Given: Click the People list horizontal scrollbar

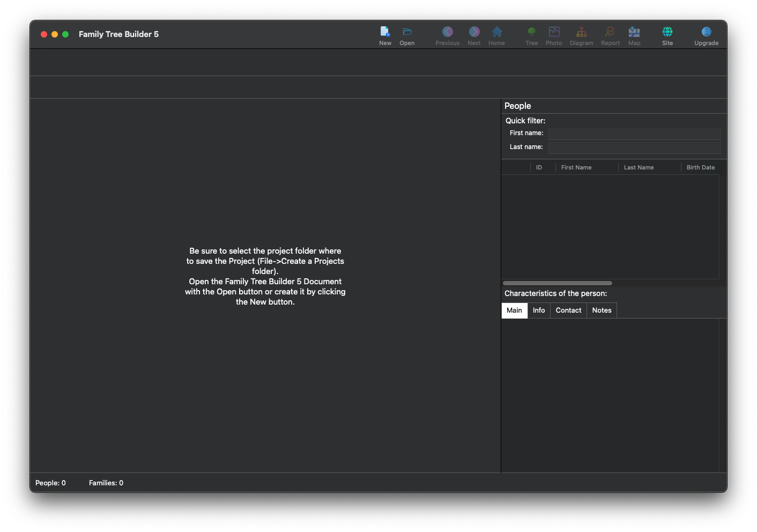Looking at the screenshot, I should [557, 283].
